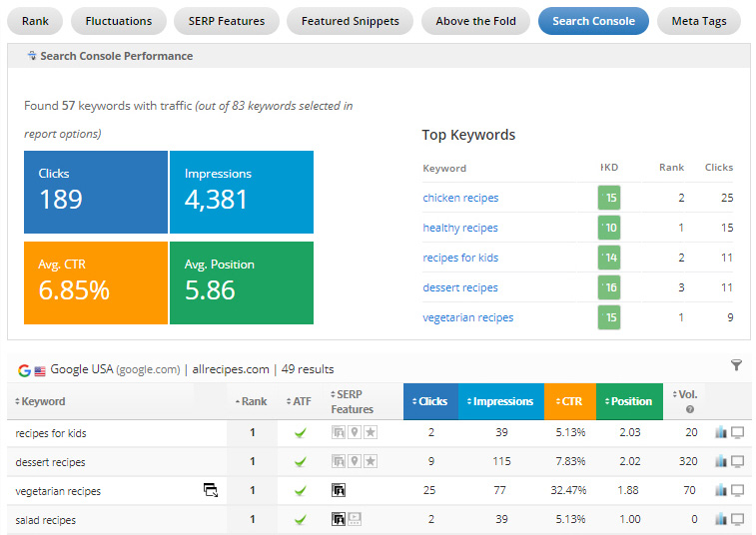The height and width of the screenshot is (535, 756).
Task: Sort the table by Keyword column
Action: tap(42, 401)
